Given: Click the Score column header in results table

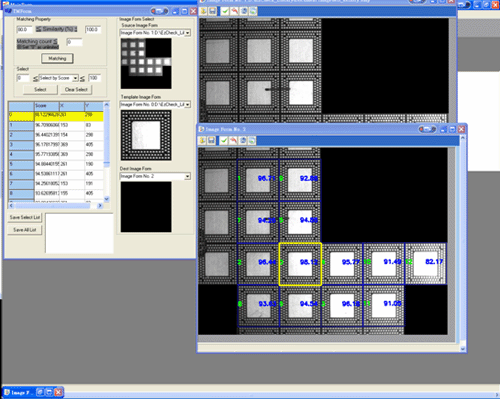Looking at the screenshot, I should click(47, 106).
